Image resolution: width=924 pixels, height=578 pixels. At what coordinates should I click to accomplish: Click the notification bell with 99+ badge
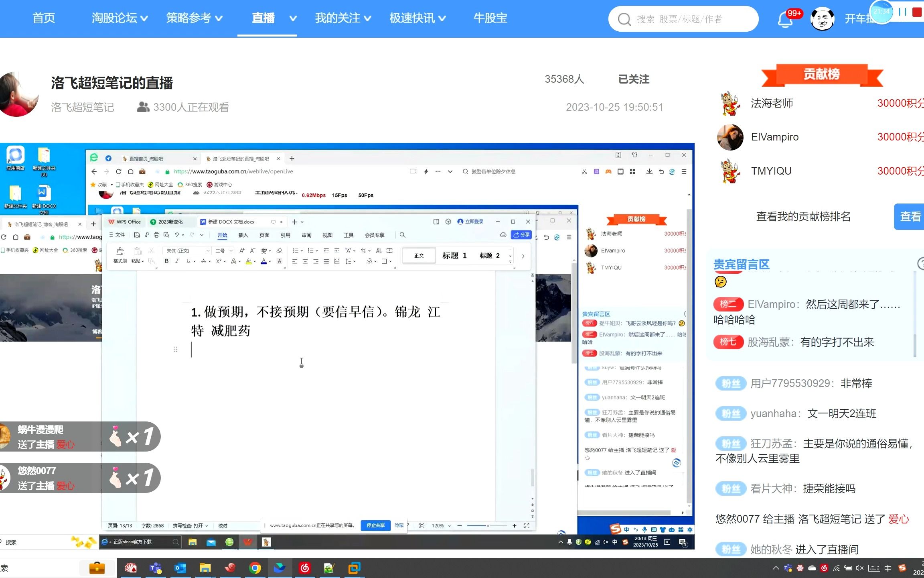coord(786,18)
